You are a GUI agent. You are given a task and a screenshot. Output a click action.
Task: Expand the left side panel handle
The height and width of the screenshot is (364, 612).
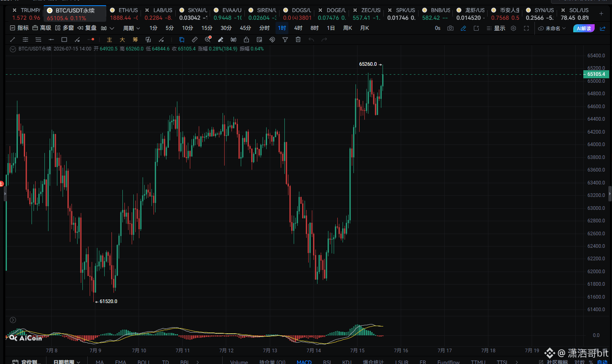(5, 194)
